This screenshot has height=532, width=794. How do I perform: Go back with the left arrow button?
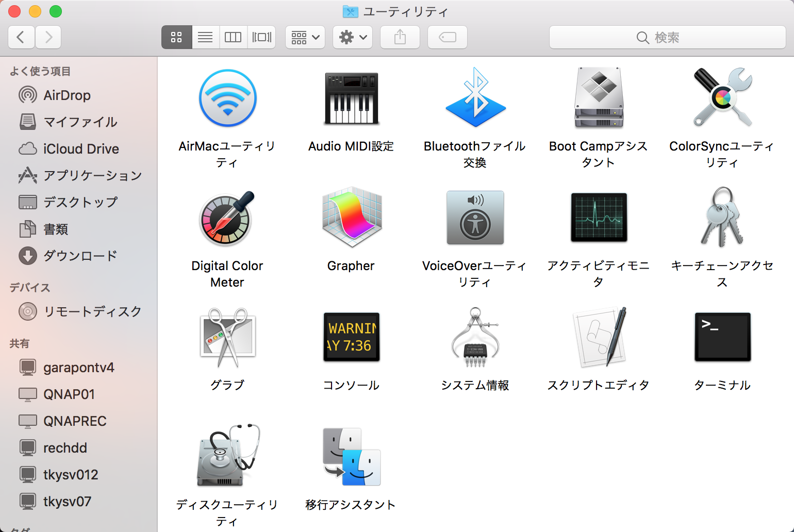21,37
